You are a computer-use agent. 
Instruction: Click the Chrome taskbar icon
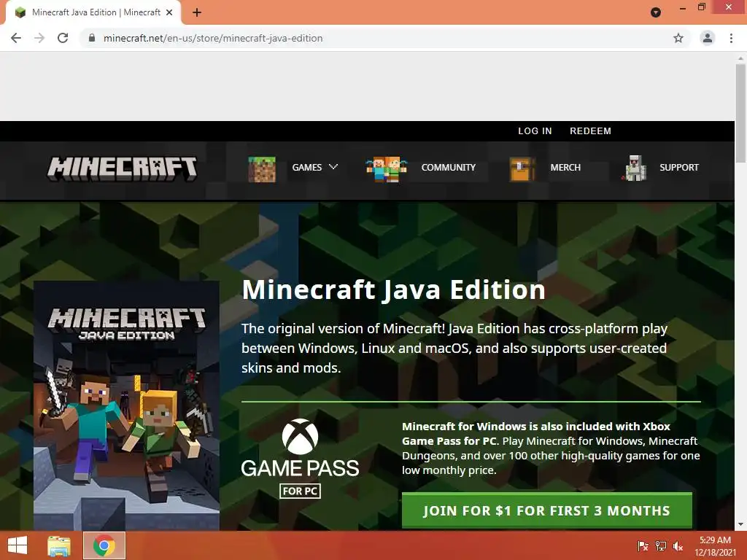coord(104,545)
